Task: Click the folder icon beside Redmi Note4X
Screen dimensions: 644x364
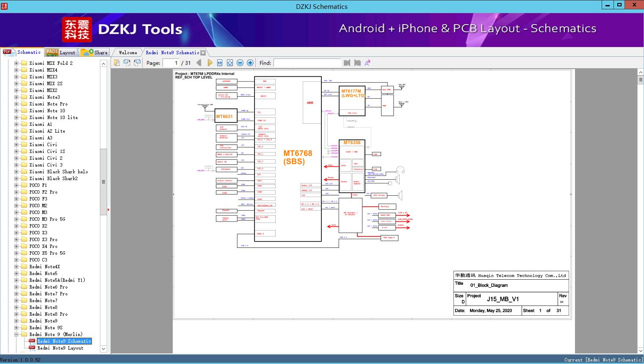Action: click(24, 267)
